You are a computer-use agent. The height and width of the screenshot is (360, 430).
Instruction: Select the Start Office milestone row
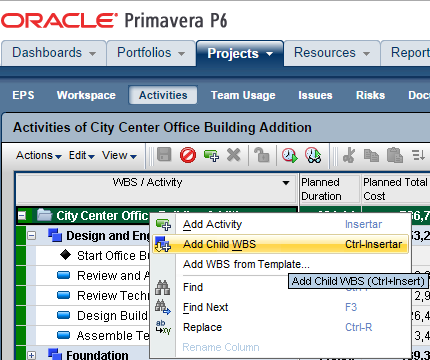(x=92, y=256)
